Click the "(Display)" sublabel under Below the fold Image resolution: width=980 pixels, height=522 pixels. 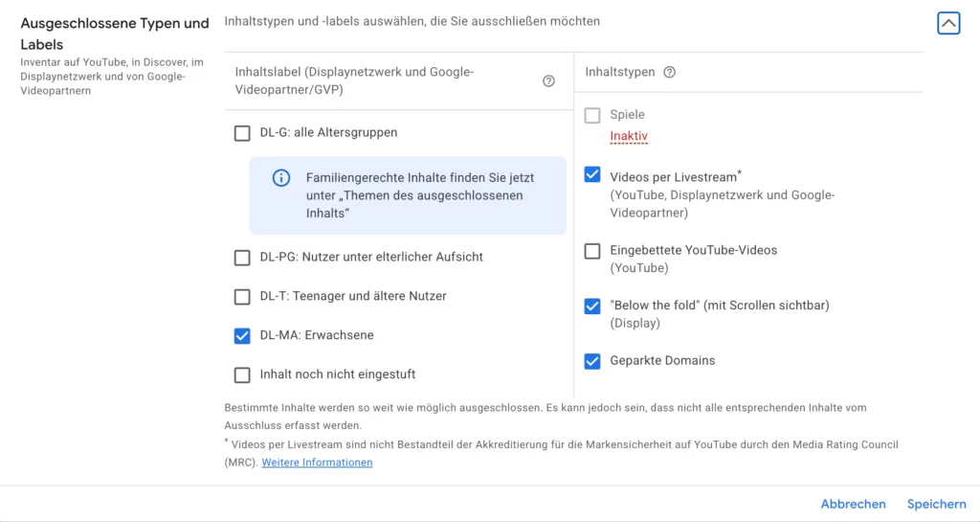click(x=635, y=323)
